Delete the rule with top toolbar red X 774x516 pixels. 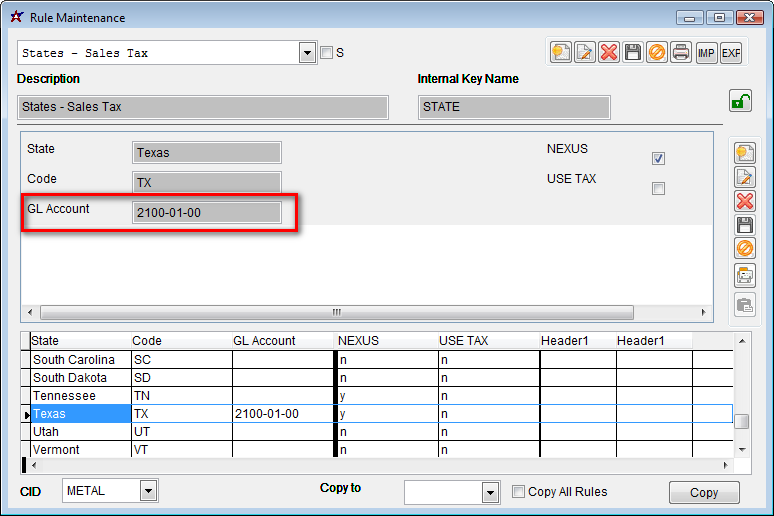[x=609, y=52]
